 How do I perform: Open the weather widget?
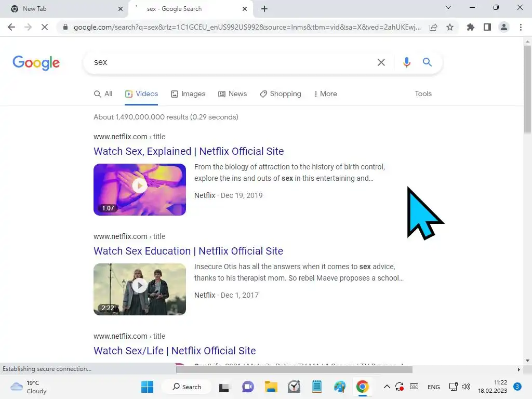point(28,387)
